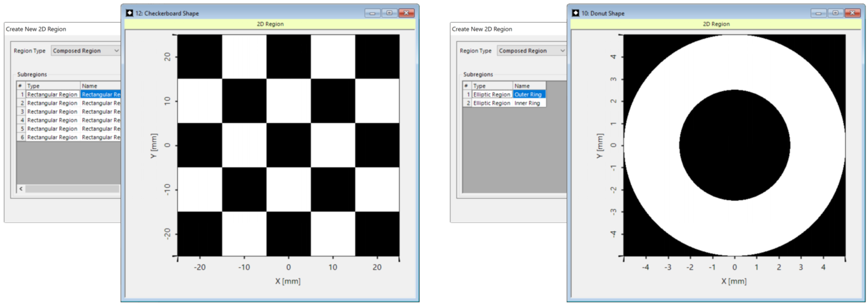Select row 3 Rectangular Region in subregions
868x308 pixels.
pyautogui.click(x=52, y=112)
